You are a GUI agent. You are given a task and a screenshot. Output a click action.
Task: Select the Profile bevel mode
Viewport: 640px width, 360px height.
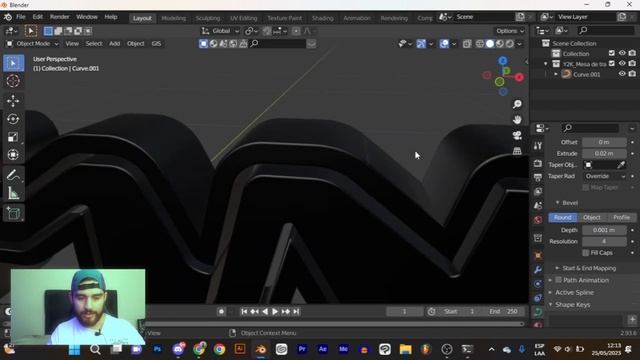coord(621,218)
